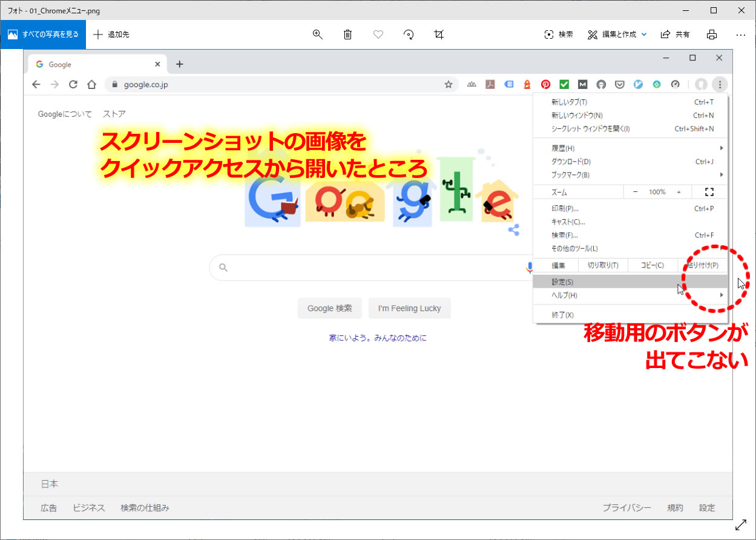Click Chrome's profile avatar icon
Screen dimensions: 756x540
pos(702,85)
